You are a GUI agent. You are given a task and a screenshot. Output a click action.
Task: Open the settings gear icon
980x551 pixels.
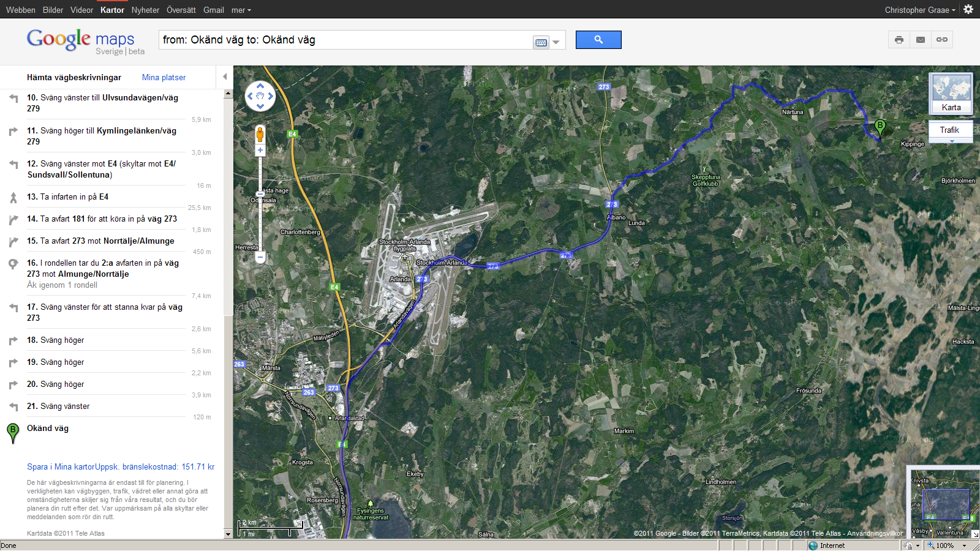[x=968, y=9]
